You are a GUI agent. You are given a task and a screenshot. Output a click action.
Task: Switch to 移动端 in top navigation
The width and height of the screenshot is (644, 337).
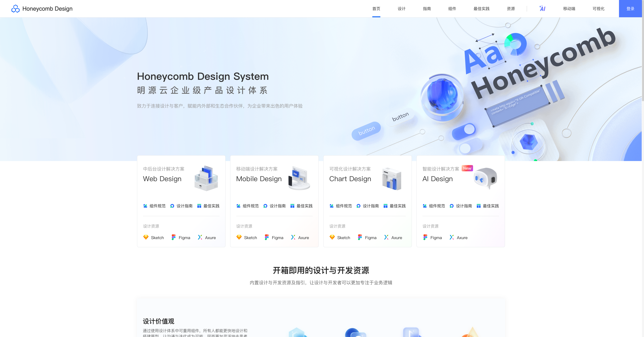tap(569, 9)
